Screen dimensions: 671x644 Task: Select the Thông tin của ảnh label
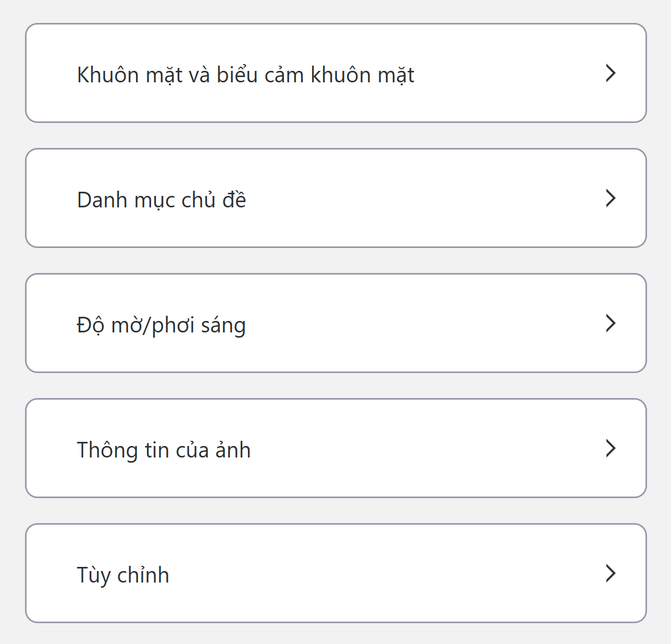(164, 450)
